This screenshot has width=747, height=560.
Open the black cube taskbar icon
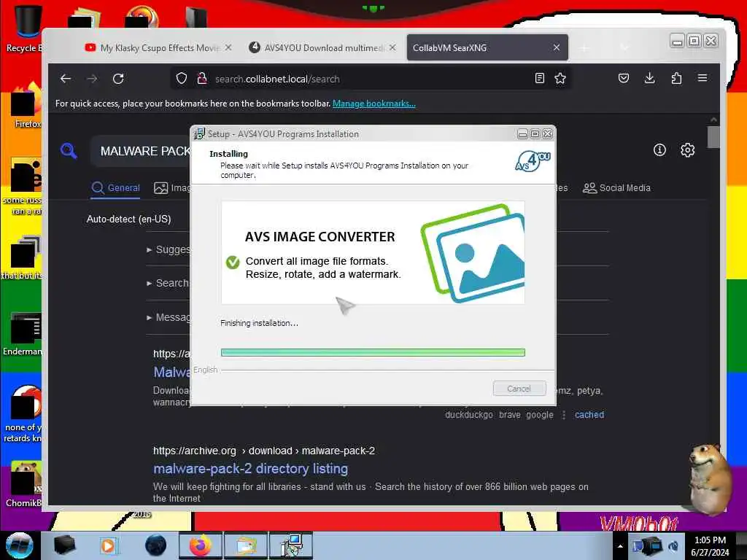65,545
